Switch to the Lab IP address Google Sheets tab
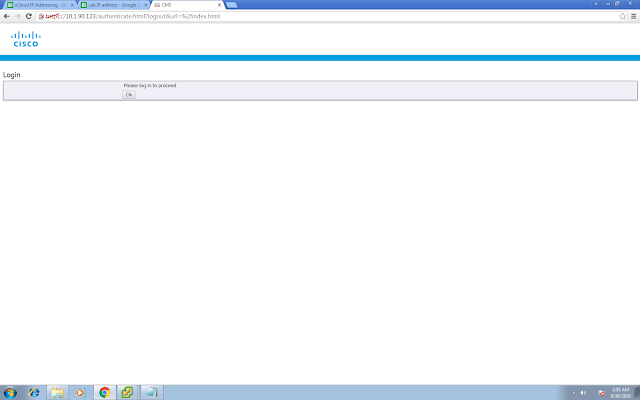 112,5
